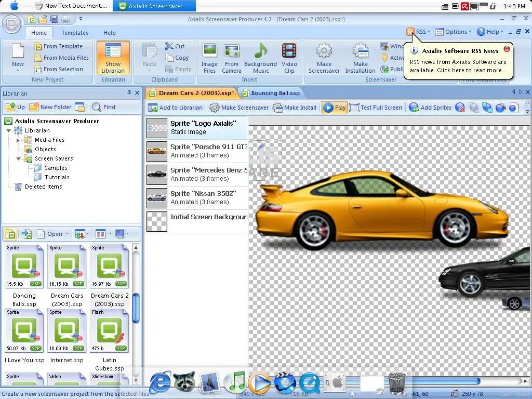Select Sprite "Nissan 350Z" item
Image resolution: width=532 pixels, height=399 pixels.
pyautogui.click(x=197, y=198)
